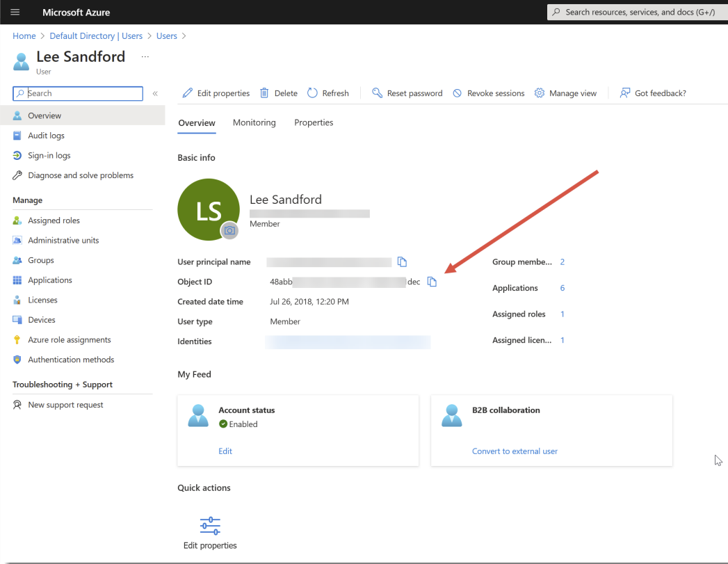
Task: Open the Manage view option
Action: (565, 93)
